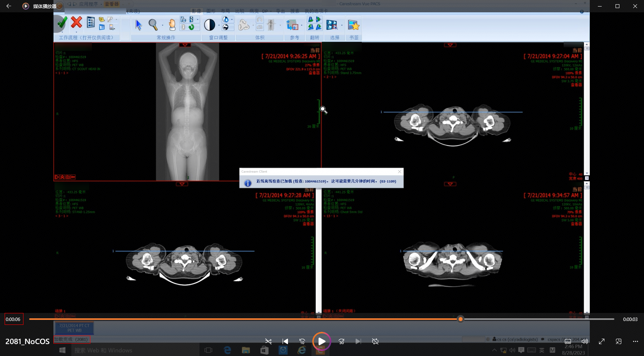Open dropdown beside 3D volume icon

coord(253,25)
